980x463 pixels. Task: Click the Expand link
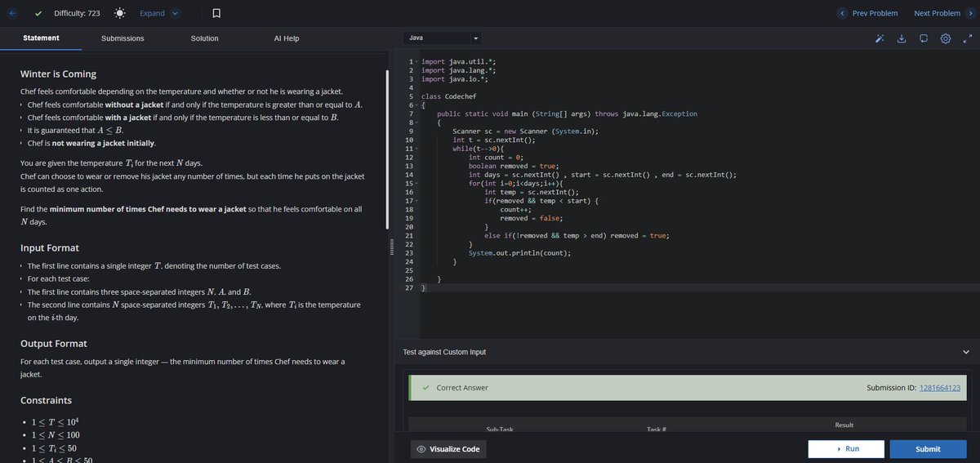click(152, 13)
